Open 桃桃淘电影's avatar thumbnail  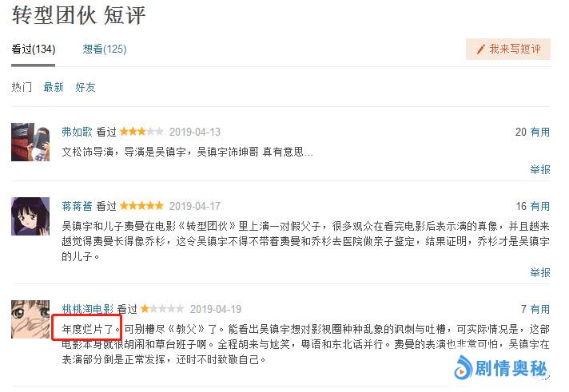30,319
